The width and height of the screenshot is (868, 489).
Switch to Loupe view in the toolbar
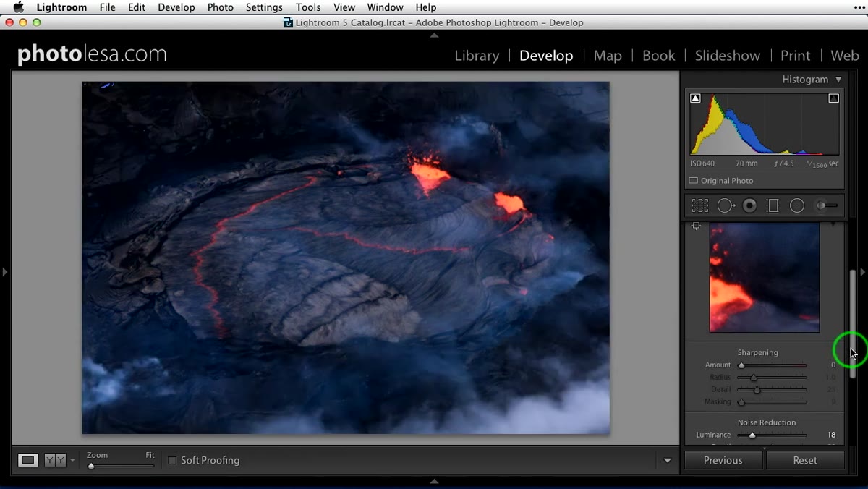click(x=28, y=460)
